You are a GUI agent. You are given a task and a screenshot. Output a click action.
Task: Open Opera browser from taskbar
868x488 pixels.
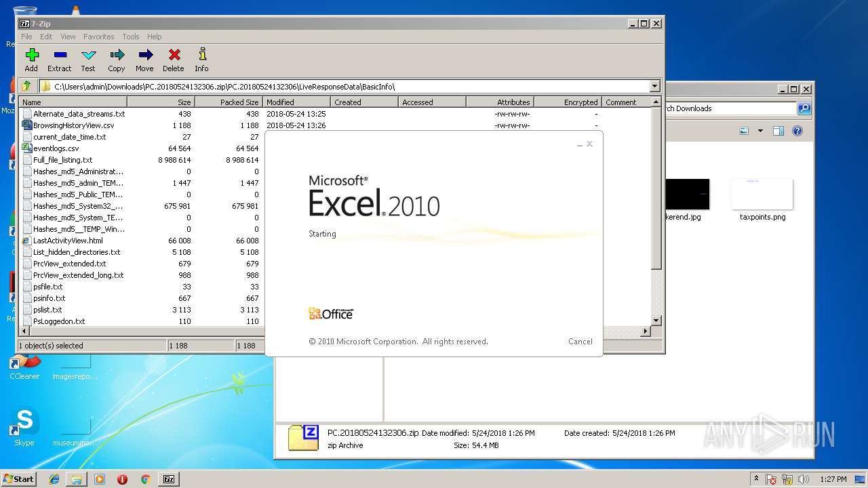[x=122, y=479]
